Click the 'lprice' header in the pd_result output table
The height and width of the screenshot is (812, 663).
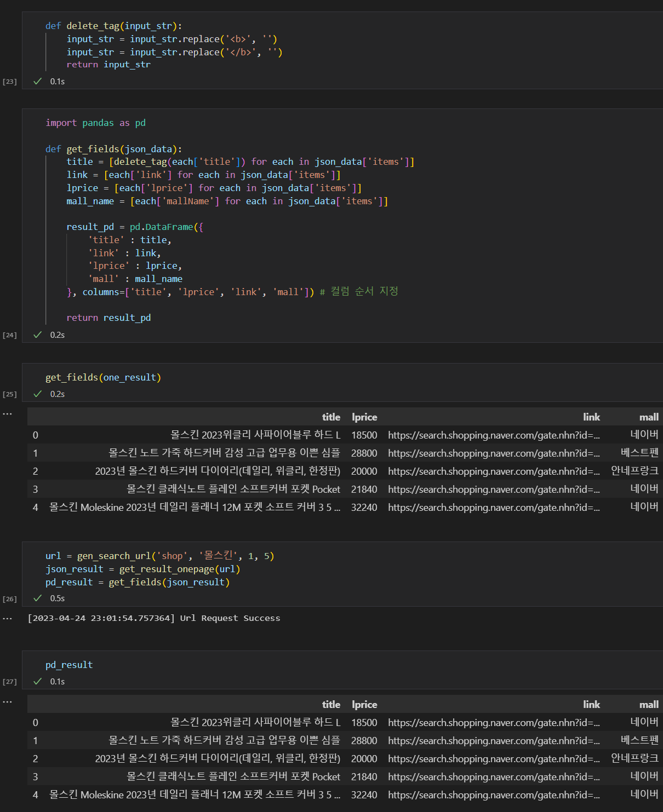pyautogui.click(x=364, y=704)
